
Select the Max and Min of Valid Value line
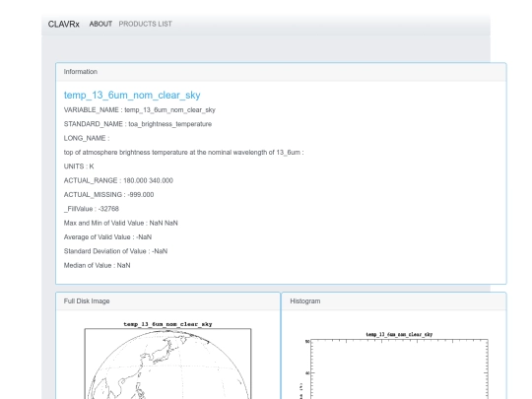(121, 224)
